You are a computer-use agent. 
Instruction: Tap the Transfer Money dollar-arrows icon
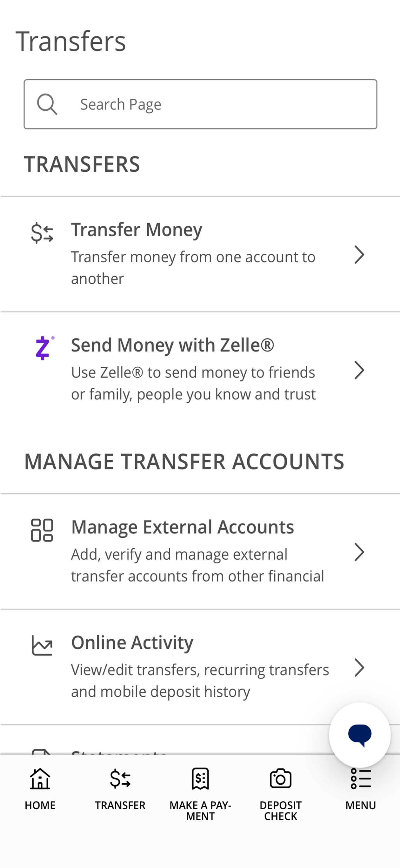coord(42,233)
